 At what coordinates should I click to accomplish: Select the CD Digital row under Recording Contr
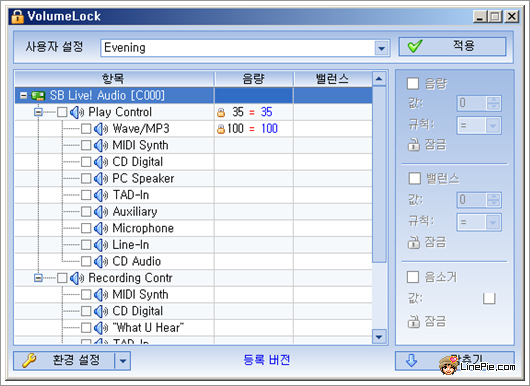point(193,311)
